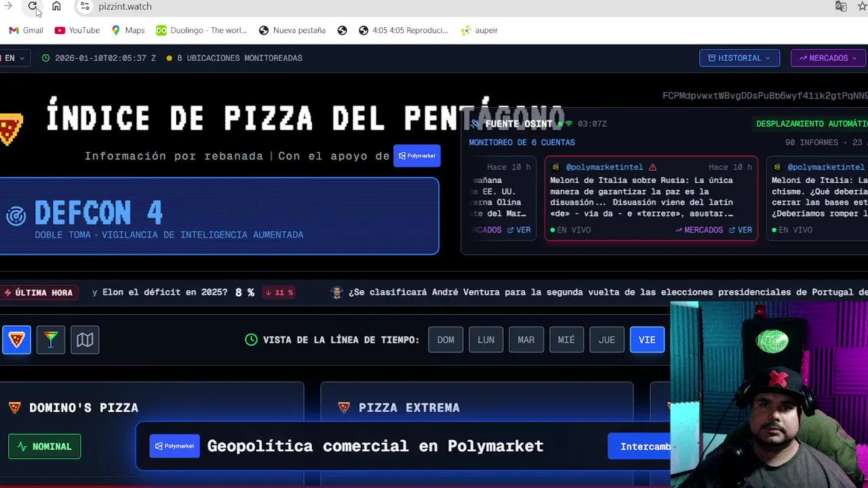Image resolution: width=868 pixels, height=488 pixels.
Task: Select JUE in the timeline day selector
Action: [607, 340]
